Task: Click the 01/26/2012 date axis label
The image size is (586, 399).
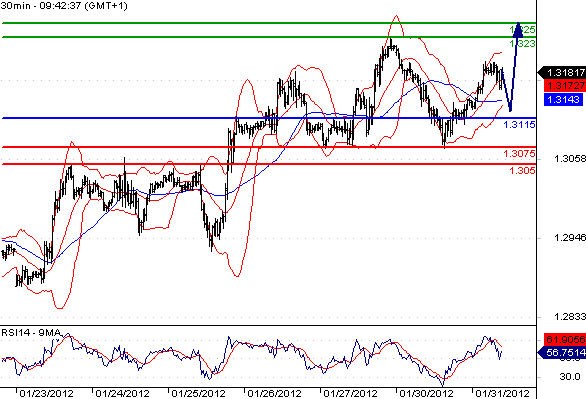Action: (275, 393)
